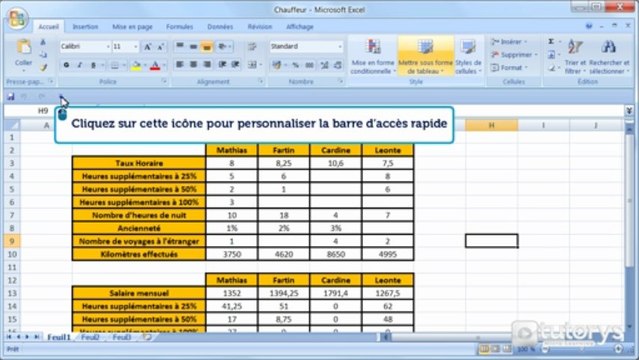This screenshot has width=639, height=360.
Task: Open the Office button menu
Action: 17,19
